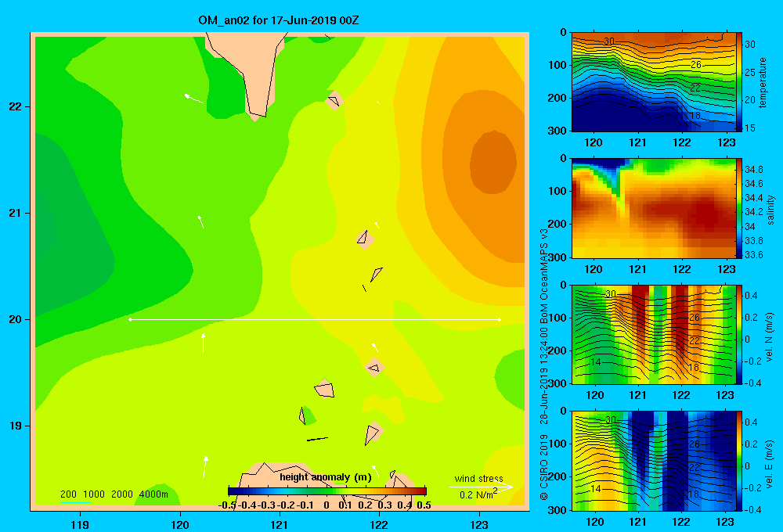Click the '34.8' value on the salinity colorbar
The image size is (783, 532).
(753, 169)
